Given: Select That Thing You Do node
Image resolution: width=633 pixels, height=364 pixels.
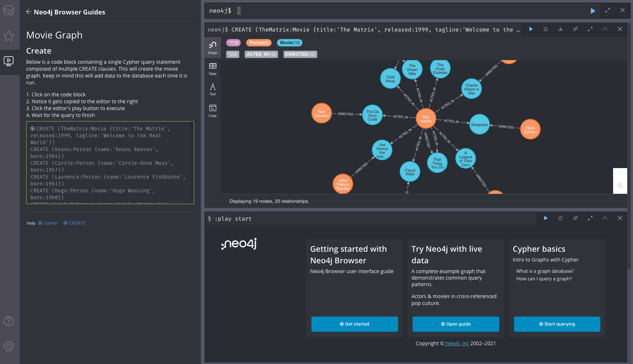Looking at the screenshot, I should coord(437,163).
